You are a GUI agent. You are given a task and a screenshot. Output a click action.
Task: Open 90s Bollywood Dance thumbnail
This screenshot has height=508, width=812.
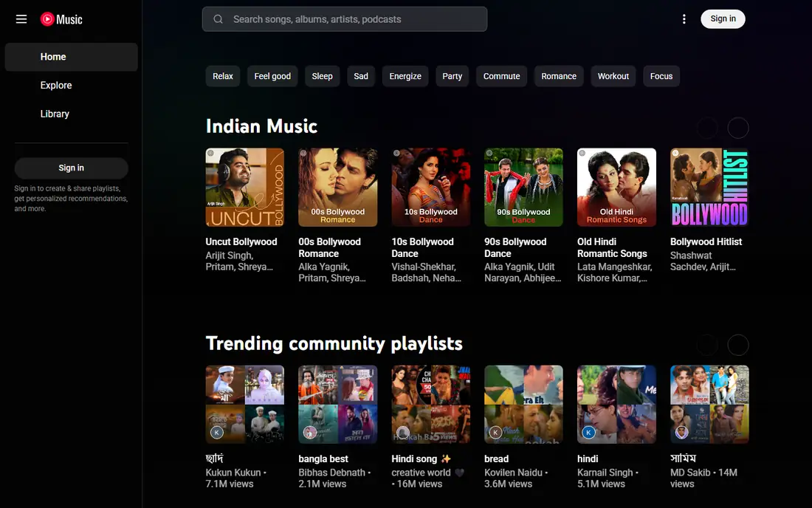click(523, 188)
